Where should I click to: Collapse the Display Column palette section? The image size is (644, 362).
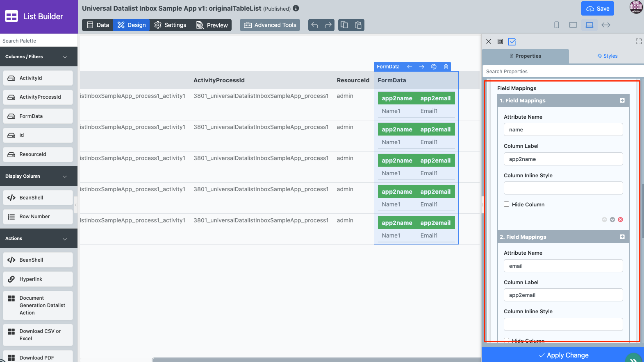65,176
